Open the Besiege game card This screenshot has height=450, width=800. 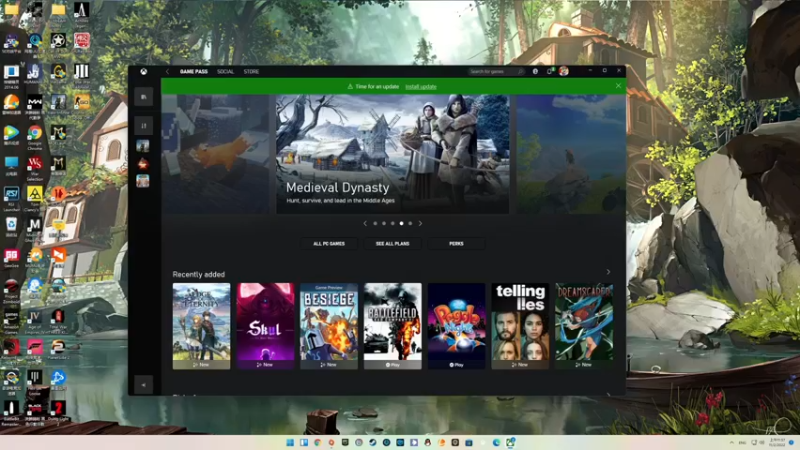[329, 326]
